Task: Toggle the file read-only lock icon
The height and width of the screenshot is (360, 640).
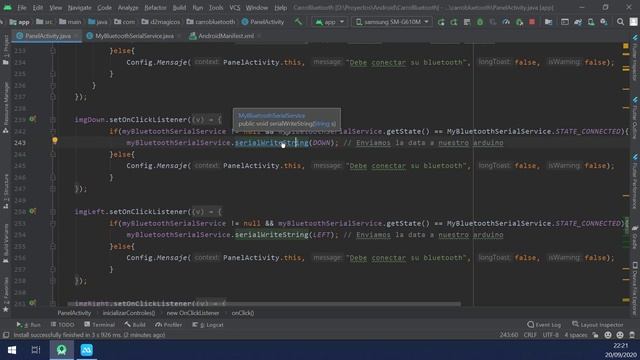Action: (x=596, y=335)
